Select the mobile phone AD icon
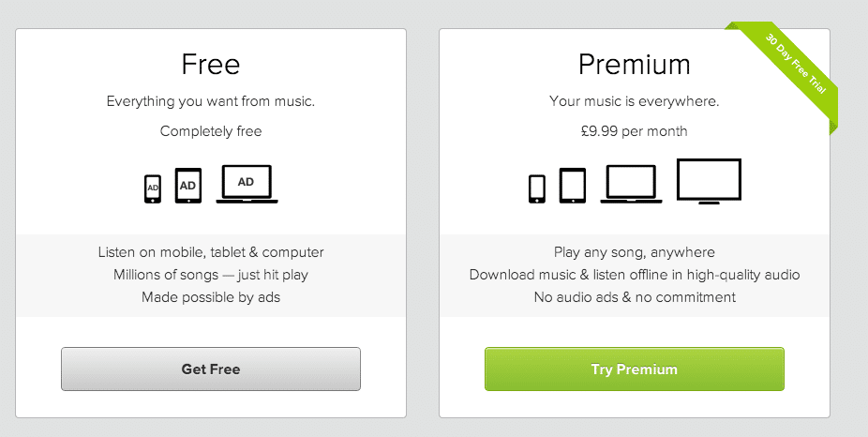This screenshot has width=868, height=437. pyautogui.click(x=153, y=188)
